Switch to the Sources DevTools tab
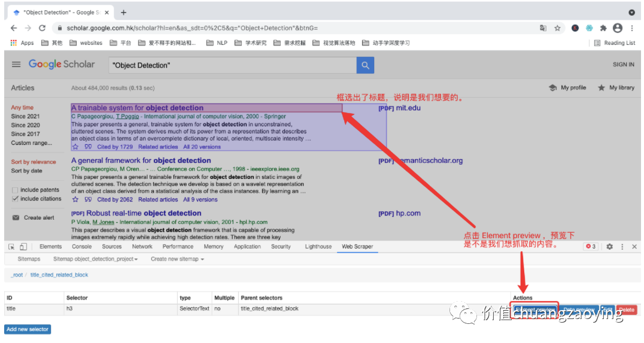 pos(112,247)
